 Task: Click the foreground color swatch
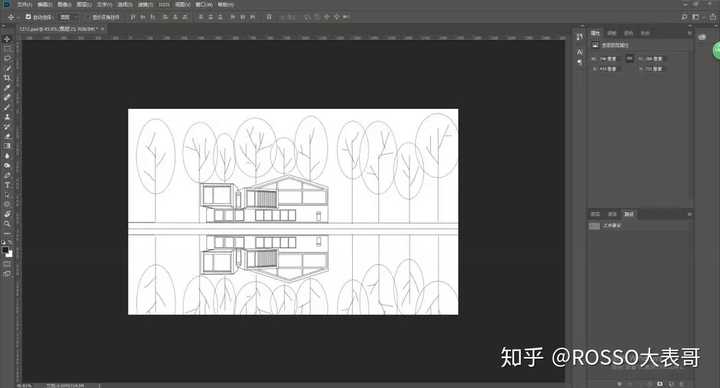pyautogui.click(x=5, y=250)
